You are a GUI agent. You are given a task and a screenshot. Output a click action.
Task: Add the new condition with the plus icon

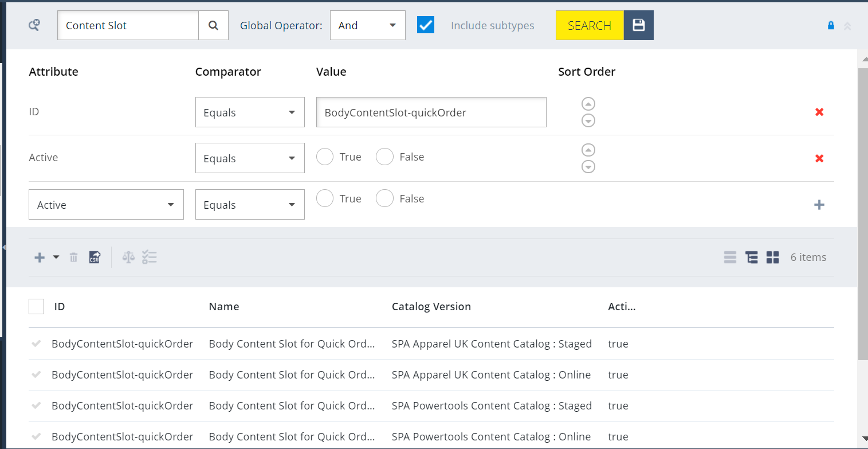819,205
